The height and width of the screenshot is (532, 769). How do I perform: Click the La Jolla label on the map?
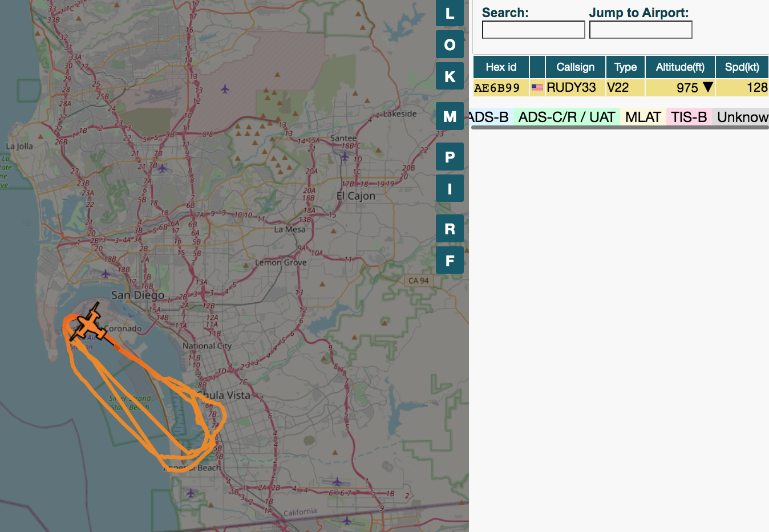tap(19, 146)
